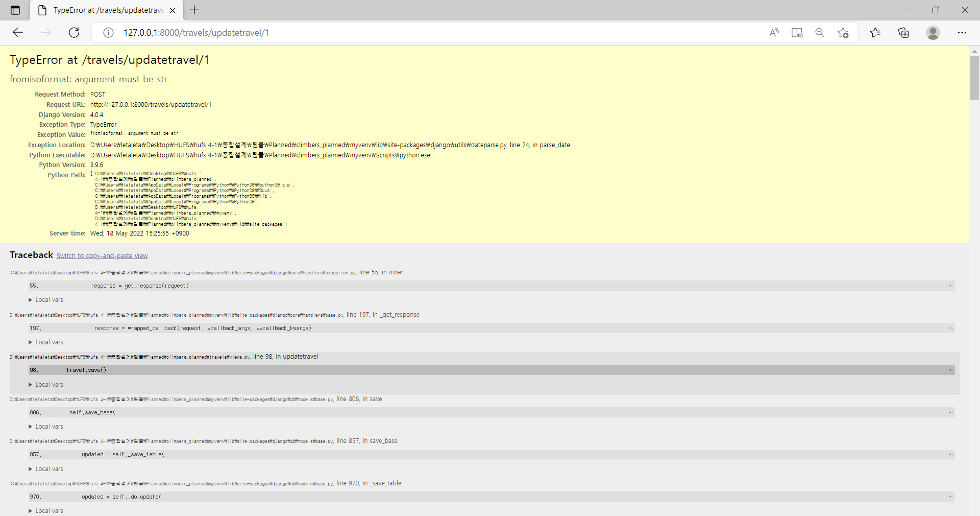The image size is (980, 516).
Task: Expand code context for line 970
Action: point(492,497)
